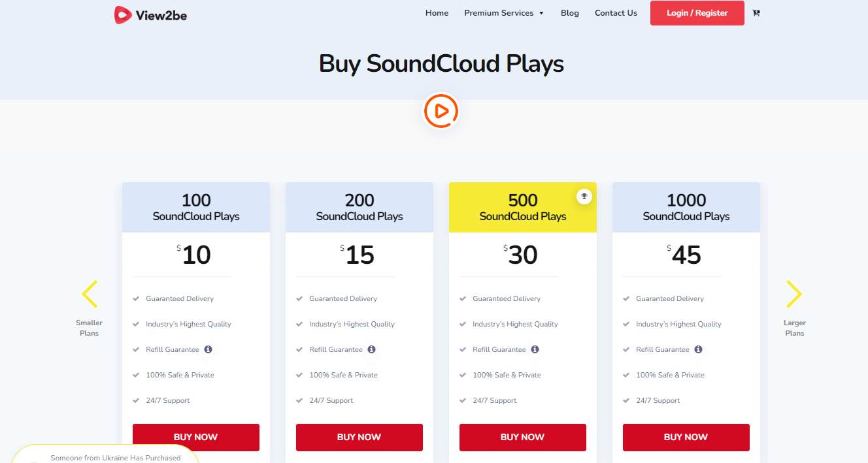
Task: Open the Home menu item
Action: pyautogui.click(x=437, y=13)
